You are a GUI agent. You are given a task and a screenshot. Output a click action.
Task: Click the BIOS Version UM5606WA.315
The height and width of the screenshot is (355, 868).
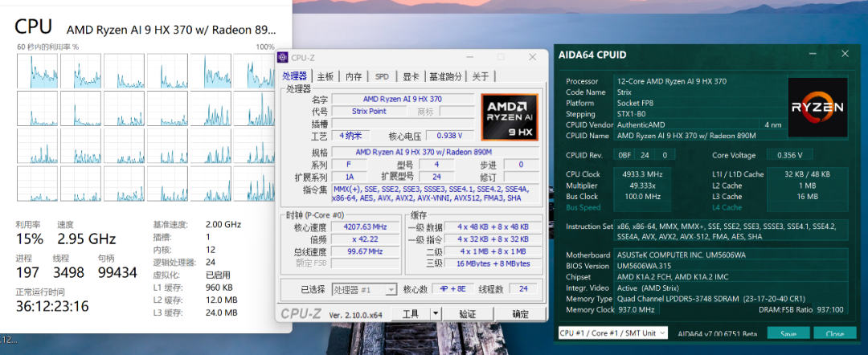645,266
